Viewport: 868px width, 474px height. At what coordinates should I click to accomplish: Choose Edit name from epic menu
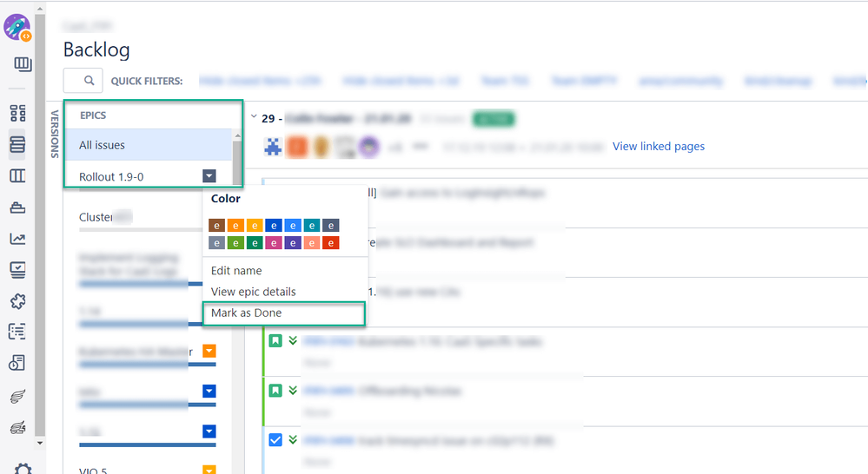tap(236, 271)
